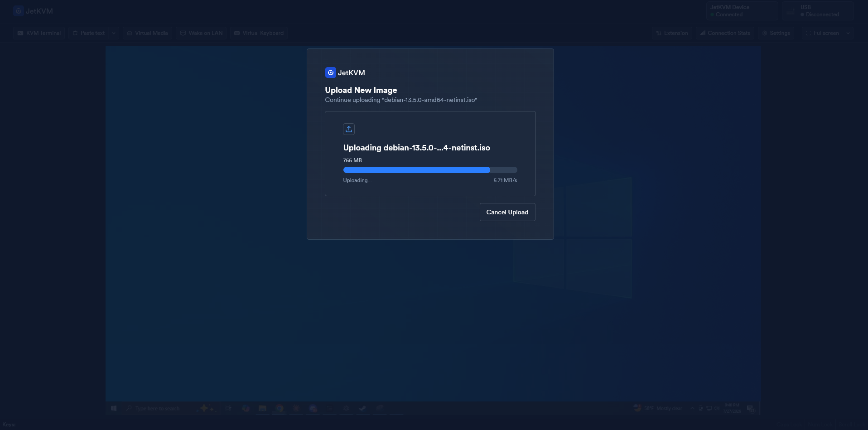Open File Explorer on the remote taskbar
Screen dimensions: 868x430
point(262,408)
